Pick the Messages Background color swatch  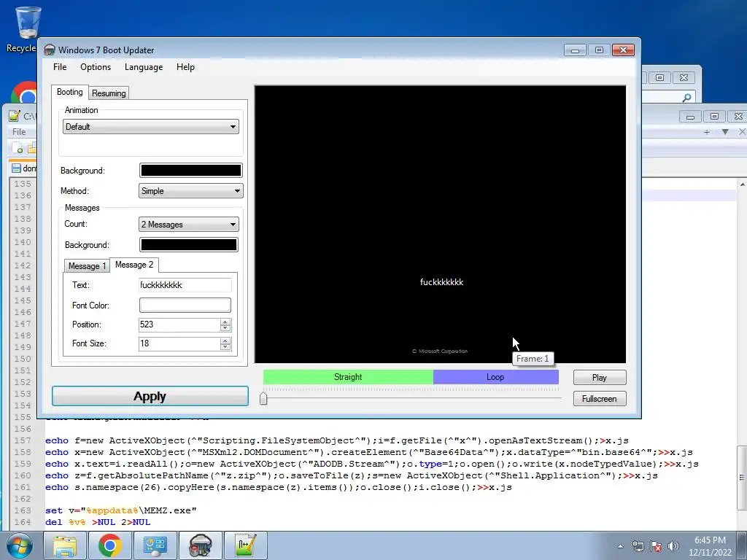[189, 245]
